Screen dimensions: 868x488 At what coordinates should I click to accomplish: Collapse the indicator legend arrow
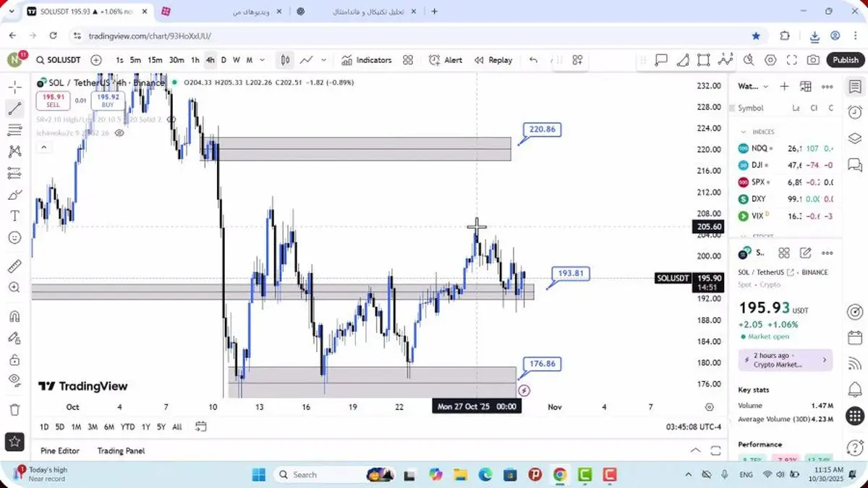click(x=43, y=148)
